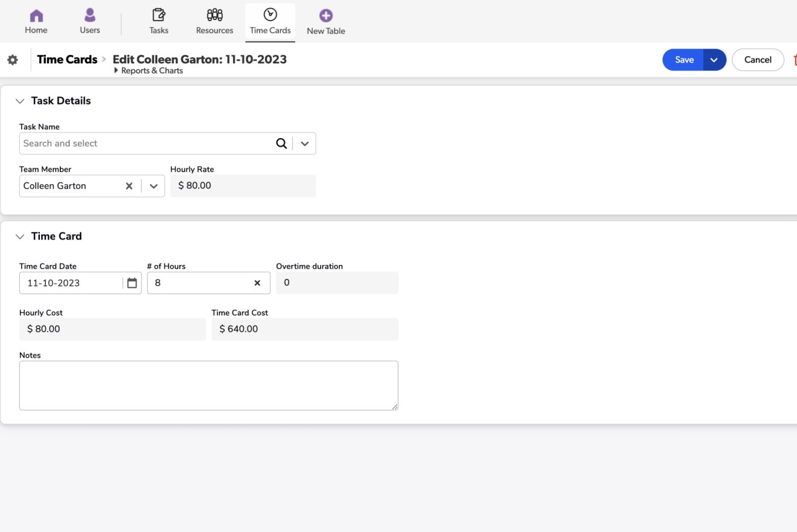The width and height of the screenshot is (797, 532).
Task: Open the Resources table icon
Action: [x=214, y=16]
